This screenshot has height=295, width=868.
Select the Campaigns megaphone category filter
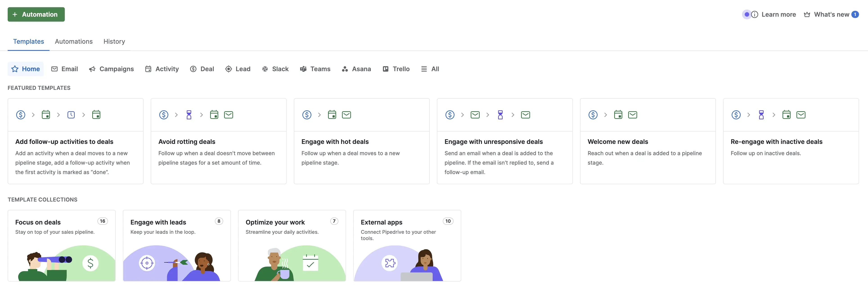pos(112,69)
